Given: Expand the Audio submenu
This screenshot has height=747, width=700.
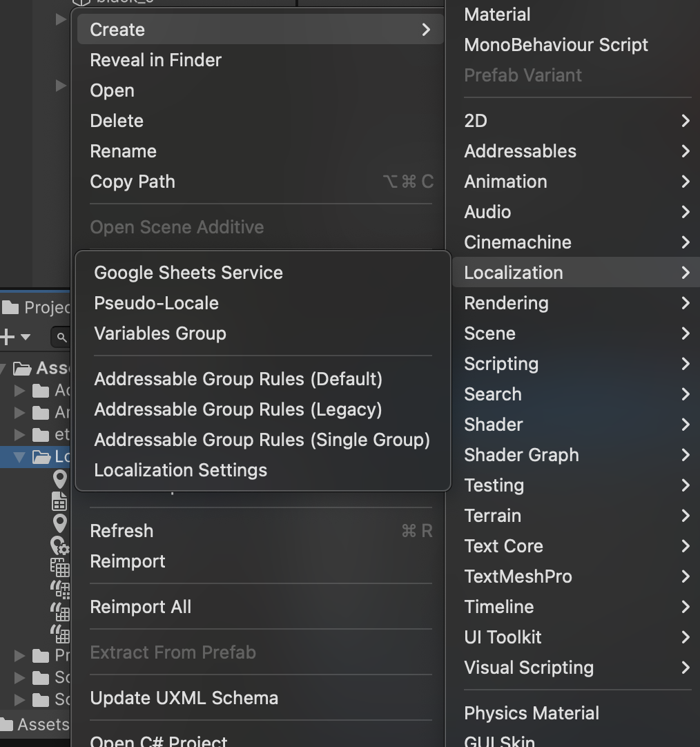Looking at the screenshot, I should pyautogui.click(x=576, y=212).
